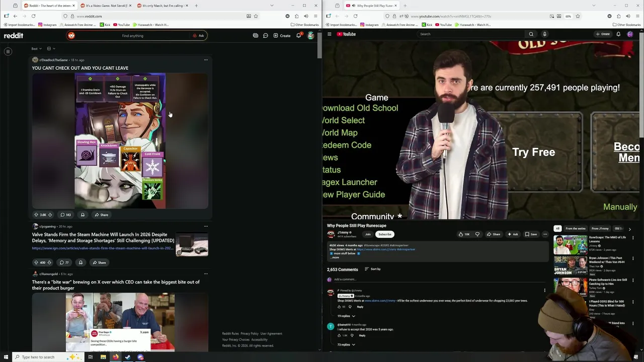Viewport: 644px width, 362px height.
Task: Open more actions ellipsis under video
Action: click(545, 234)
